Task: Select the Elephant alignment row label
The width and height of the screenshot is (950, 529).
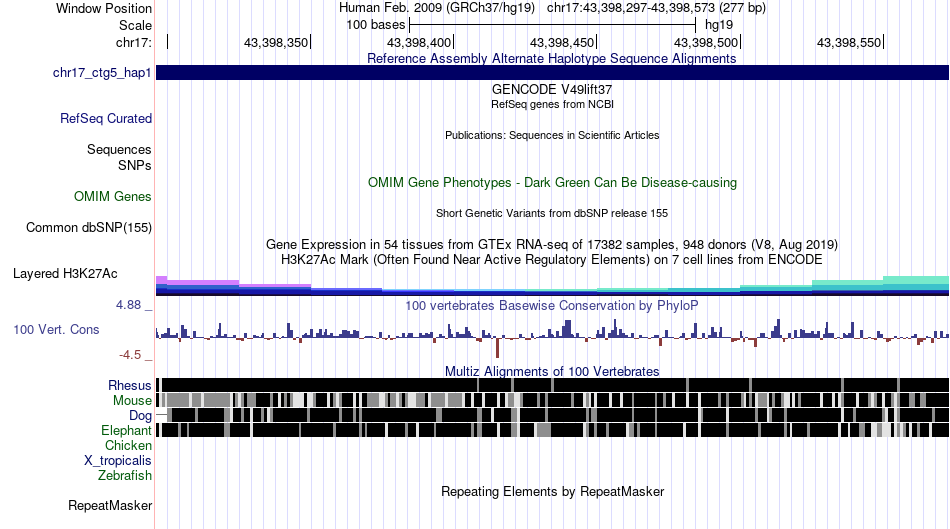Action: (x=127, y=430)
